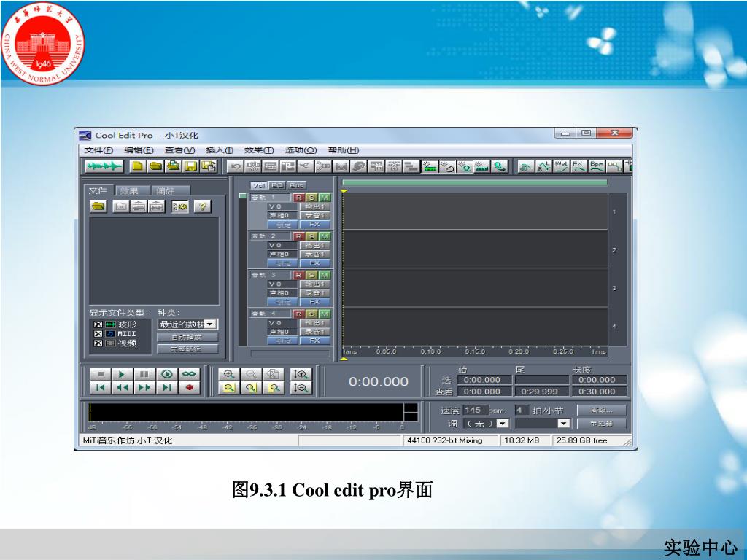Screen dimensions: 747x560
Task: Switch to the 偏好 panel tab
Action: (x=169, y=191)
